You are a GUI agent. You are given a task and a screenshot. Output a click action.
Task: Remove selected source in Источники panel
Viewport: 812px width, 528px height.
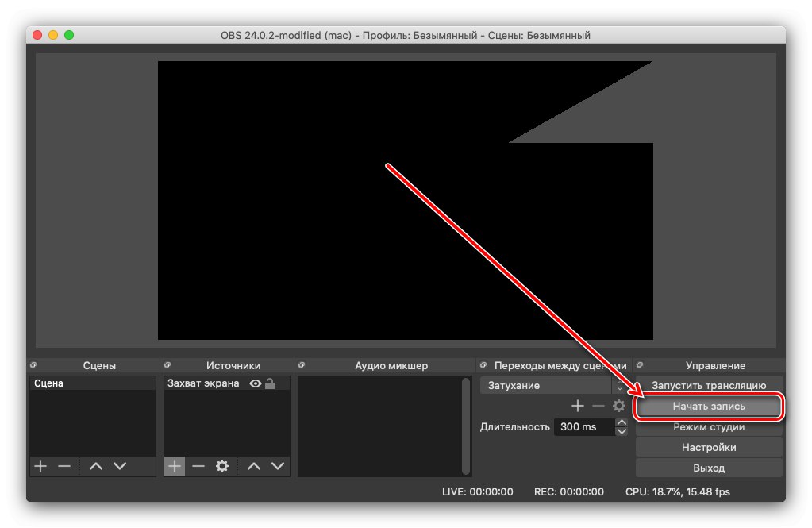(198, 466)
